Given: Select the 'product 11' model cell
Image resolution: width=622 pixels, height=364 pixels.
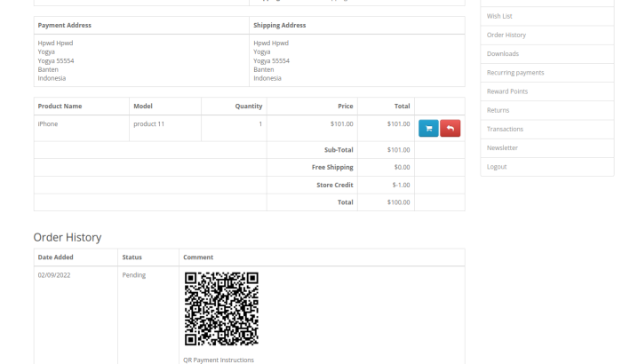Looking at the screenshot, I should (x=165, y=128).
